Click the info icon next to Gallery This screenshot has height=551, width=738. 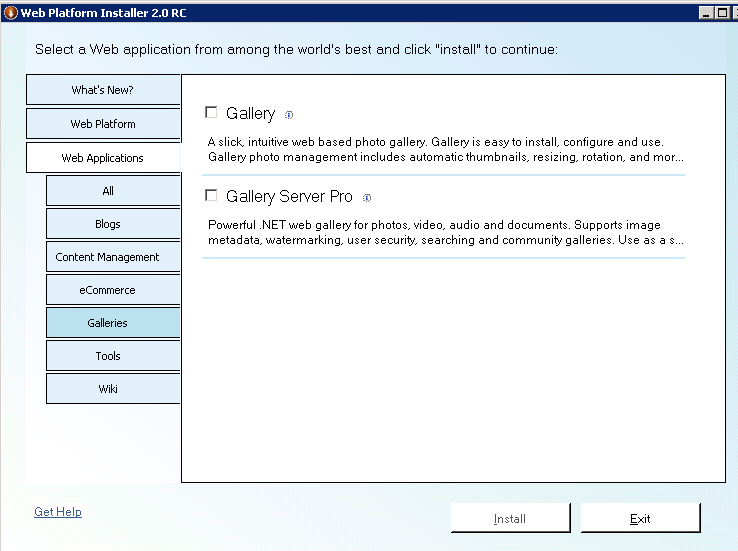(x=289, y=115)
